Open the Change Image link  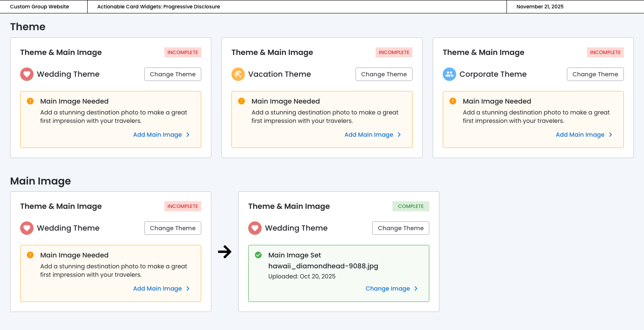tap(387, 288)
